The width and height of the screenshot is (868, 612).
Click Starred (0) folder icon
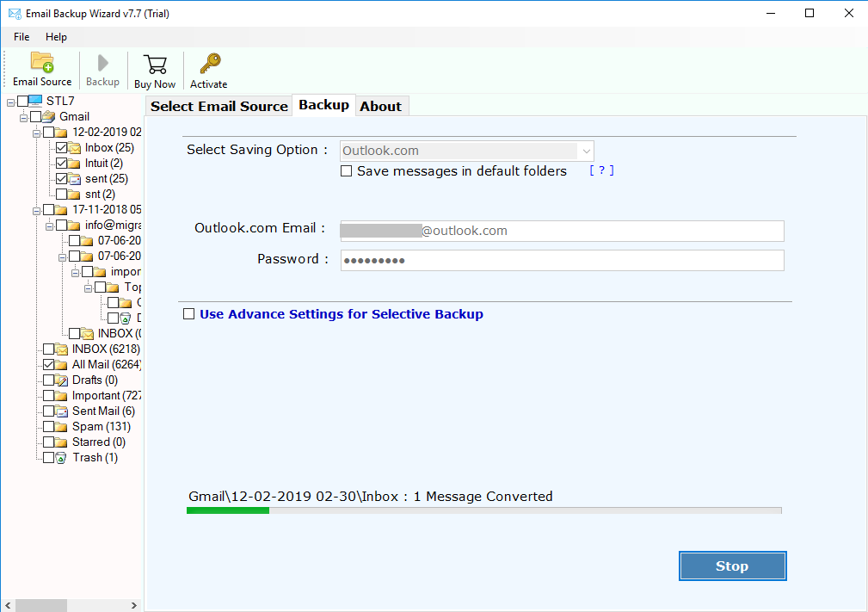click(x=61, y=442)
